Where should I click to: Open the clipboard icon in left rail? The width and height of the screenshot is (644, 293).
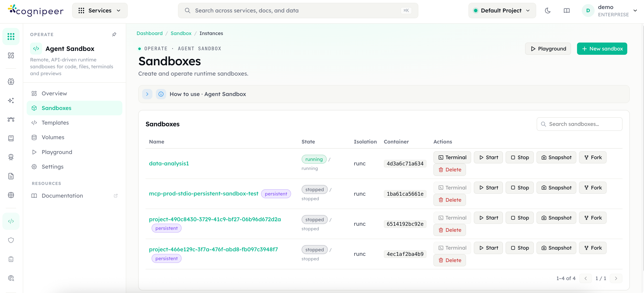(11, 259)
